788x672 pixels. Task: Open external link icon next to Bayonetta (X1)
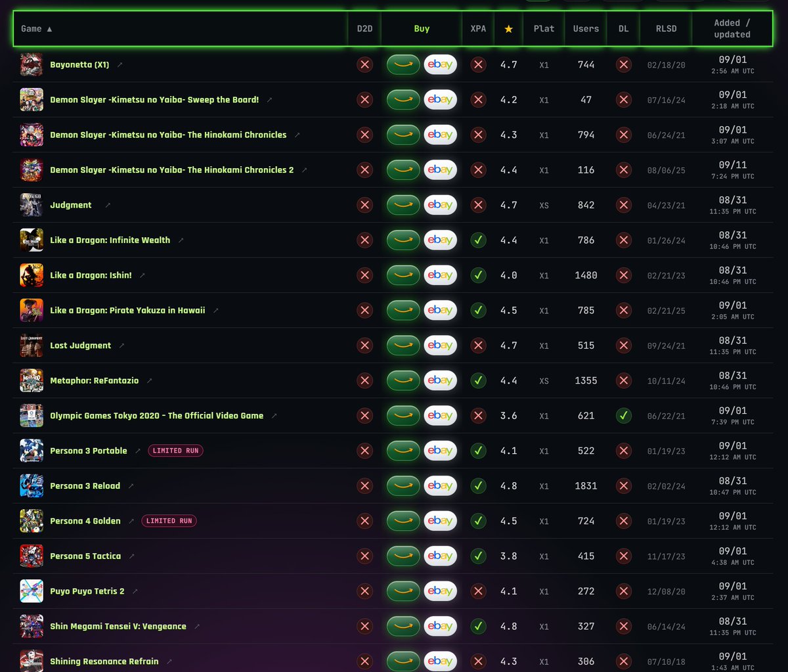pos(120,65)
